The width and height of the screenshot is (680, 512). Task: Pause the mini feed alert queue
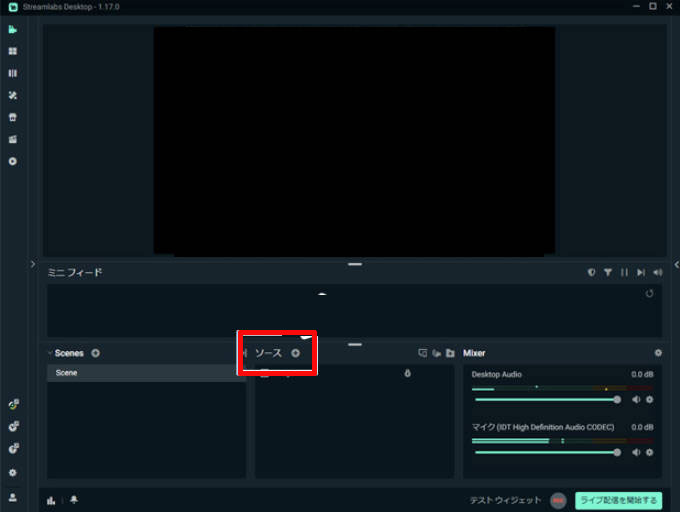tap(624, 272)
